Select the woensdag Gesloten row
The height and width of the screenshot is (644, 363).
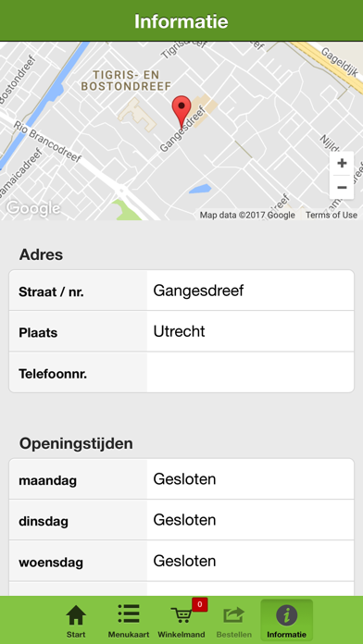[181, 561]
